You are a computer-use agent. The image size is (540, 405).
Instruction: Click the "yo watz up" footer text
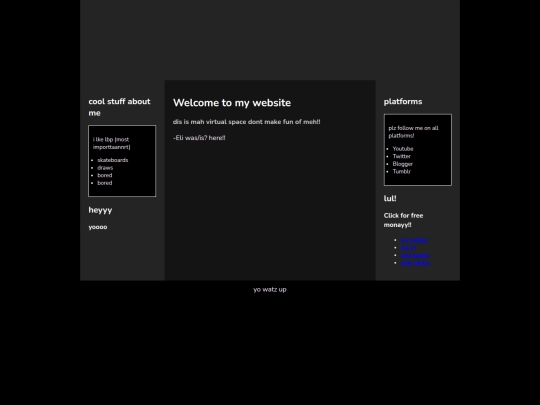pyautogui.click(x=270, y=290)
